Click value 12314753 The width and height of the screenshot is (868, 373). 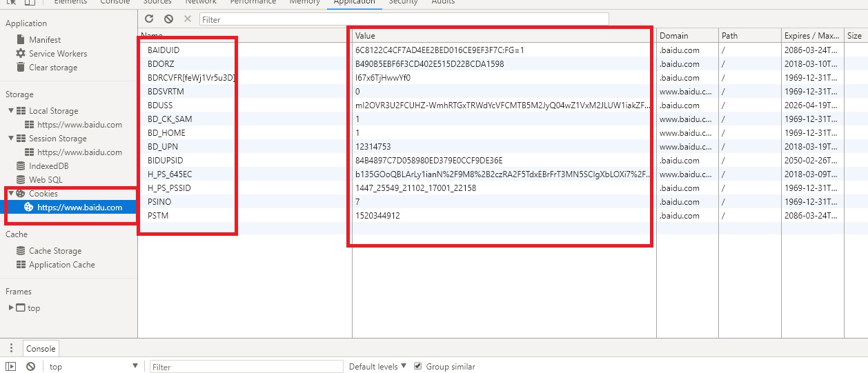pos(373,147)
